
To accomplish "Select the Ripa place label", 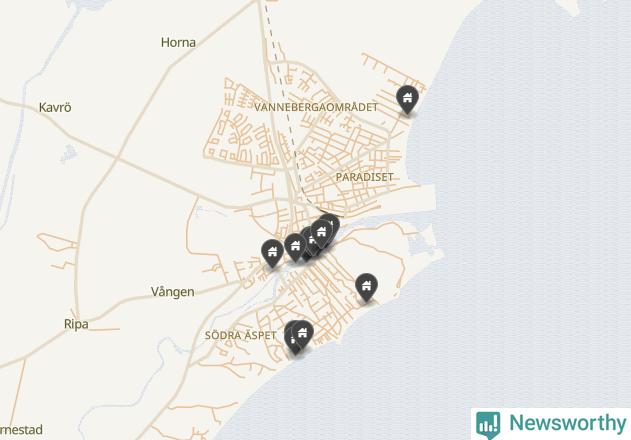I will 76,324.
